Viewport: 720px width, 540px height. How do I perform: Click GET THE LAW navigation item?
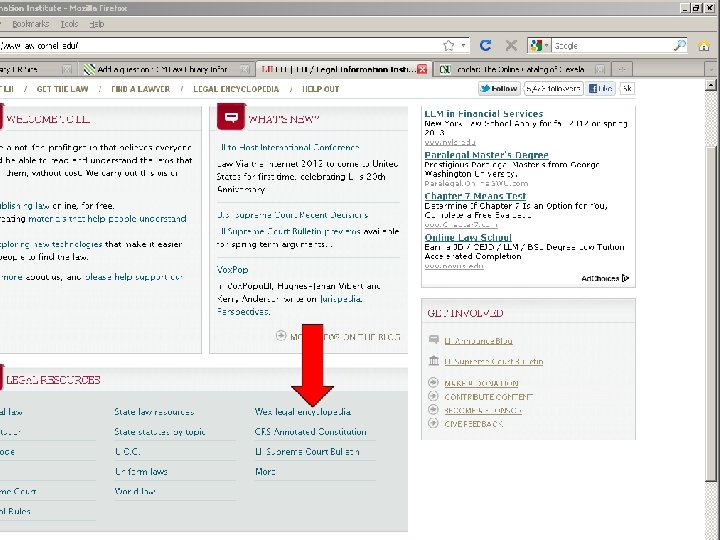coord(62,89)
